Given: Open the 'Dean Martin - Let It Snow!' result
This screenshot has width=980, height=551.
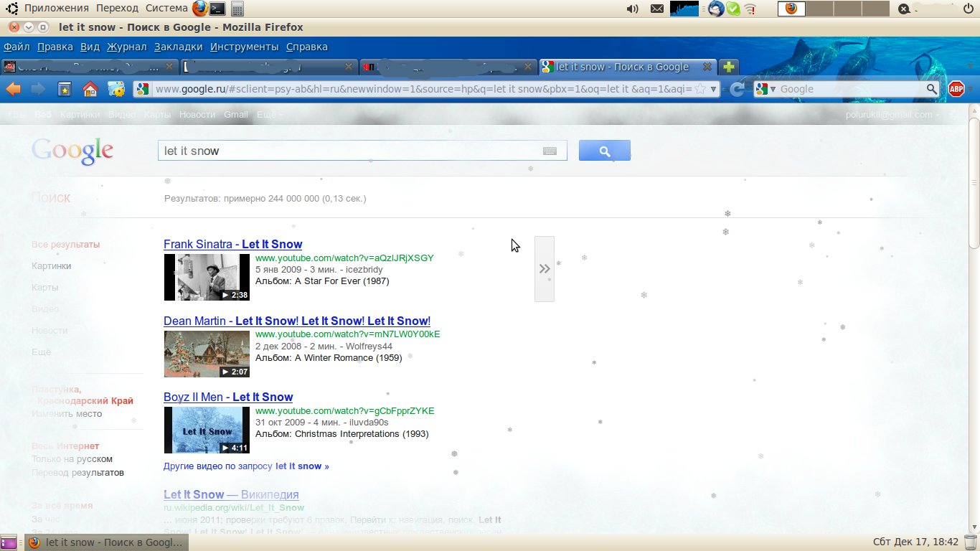Looking at the screenshot, I should tap(297, 321).
